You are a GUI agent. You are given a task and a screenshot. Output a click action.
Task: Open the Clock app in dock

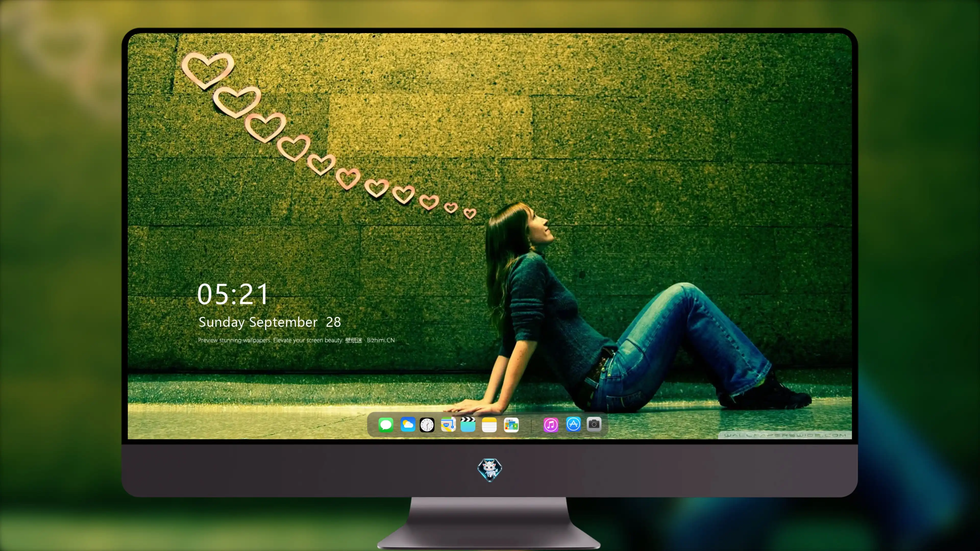(427, 425)
